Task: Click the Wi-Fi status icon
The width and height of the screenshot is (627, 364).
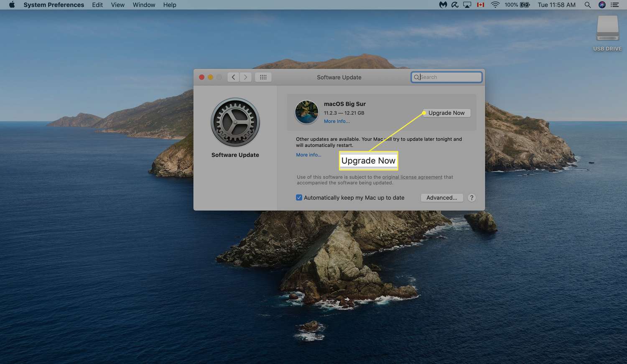Action: pos(495,5)
